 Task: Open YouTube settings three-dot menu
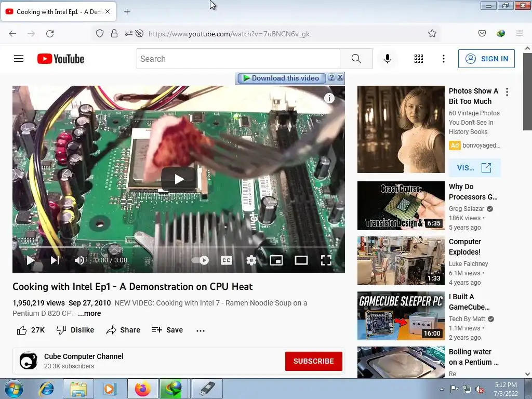point(444,59)
